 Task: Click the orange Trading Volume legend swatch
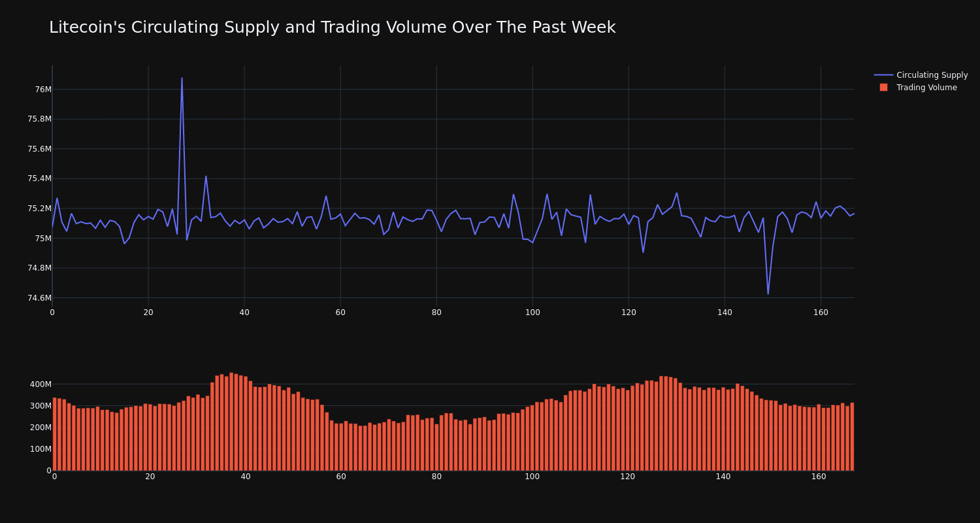[883, 88]
